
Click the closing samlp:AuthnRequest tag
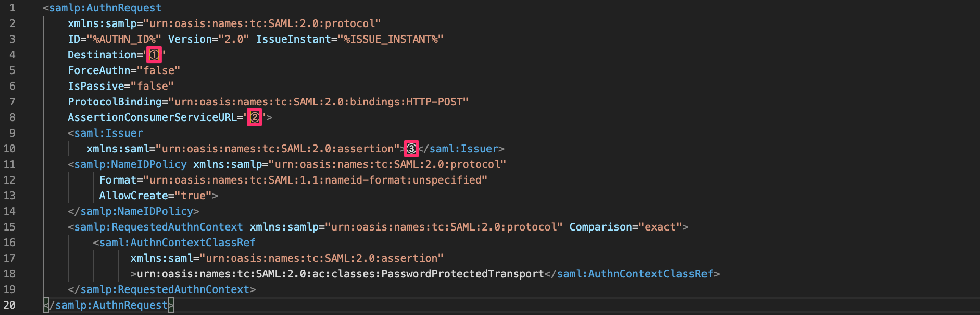point(108,305)
